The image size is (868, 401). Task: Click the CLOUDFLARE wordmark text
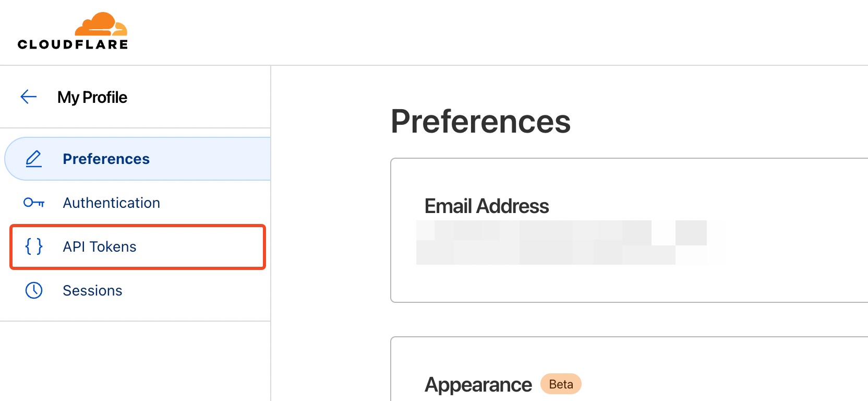coord(73,45)
